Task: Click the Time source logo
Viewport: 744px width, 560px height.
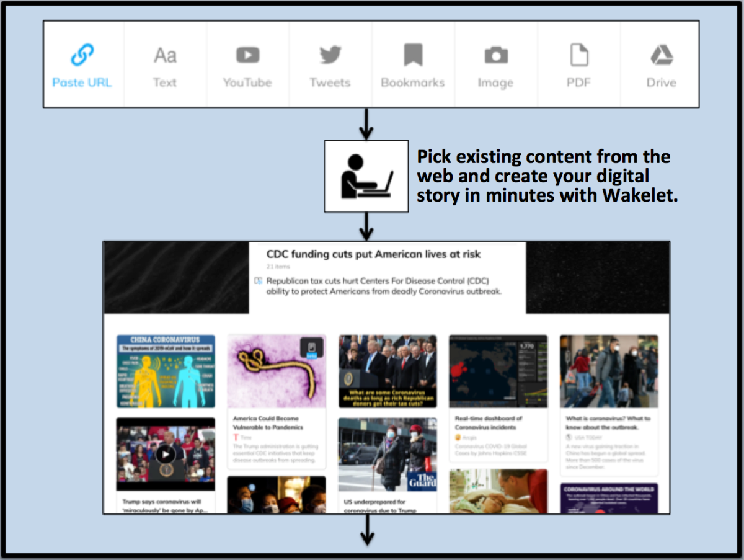Action: click(236, 437)
